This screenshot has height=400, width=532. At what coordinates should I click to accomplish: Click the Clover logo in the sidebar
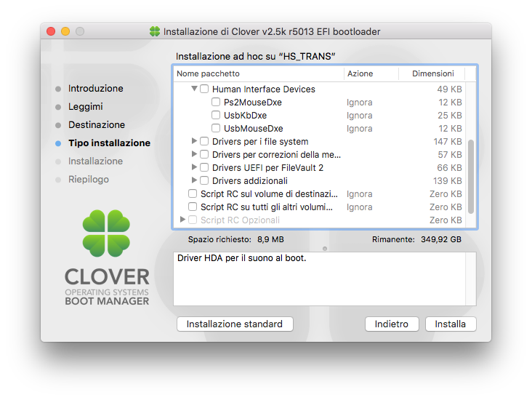tap(106, 233)
